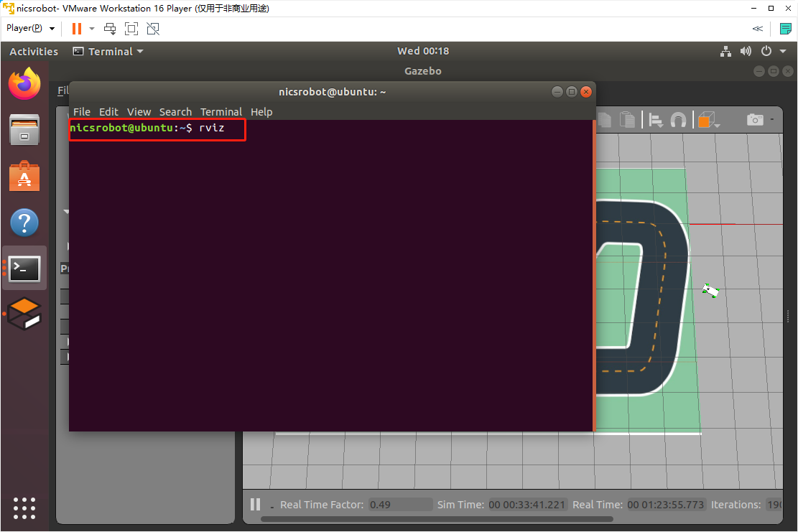Switch to Terminal via the dock icon
The height and width of the screenshot is (532, 798).
(x=24, y=269)
